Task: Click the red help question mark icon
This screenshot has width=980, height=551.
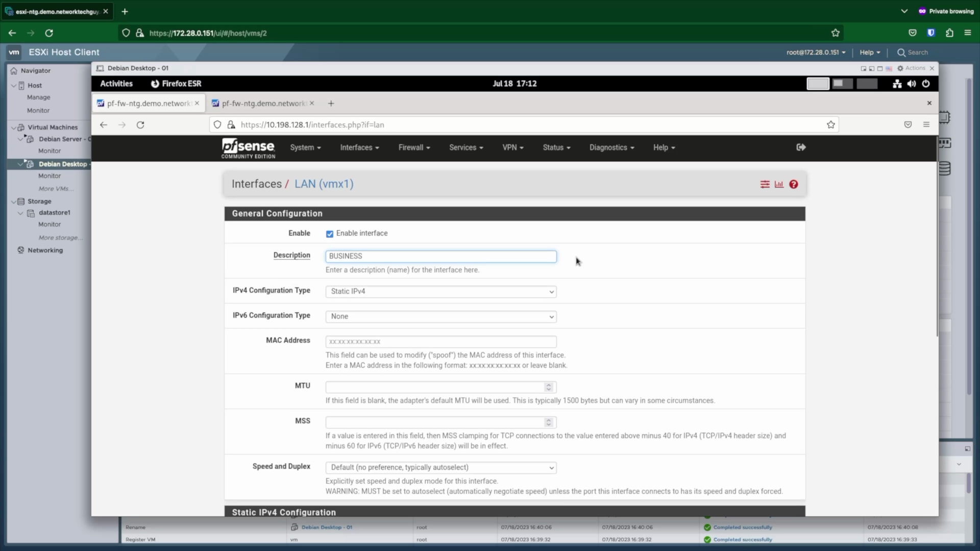Action: click(x=793, y=184)
